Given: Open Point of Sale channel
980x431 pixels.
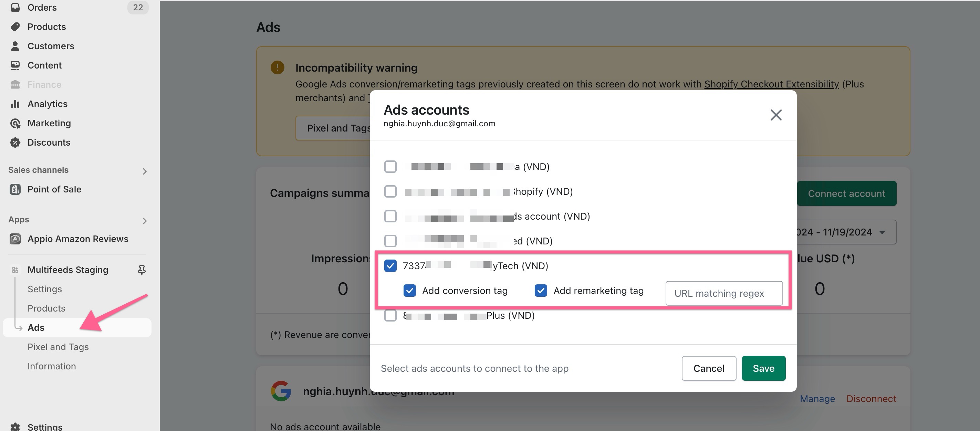Looking at the screenshot, I should (x=54, y=189).
